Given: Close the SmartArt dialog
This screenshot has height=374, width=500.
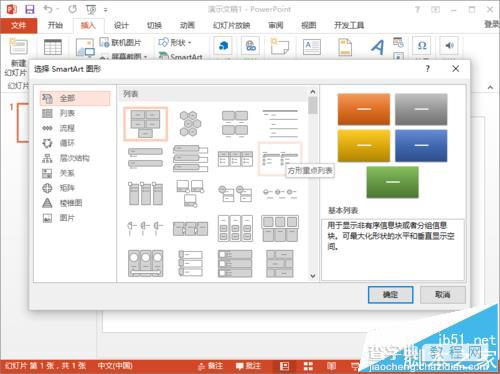Looking at the screenshot, I should click(x=456, y=69).
